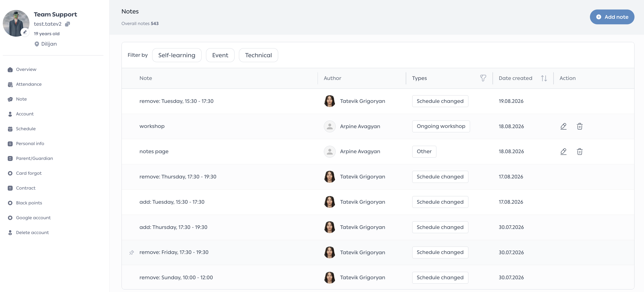Image resolution: width=644 pixels, height=292 pixels.
Task: Edit the workshop note
Action: [x=563, y=126]
